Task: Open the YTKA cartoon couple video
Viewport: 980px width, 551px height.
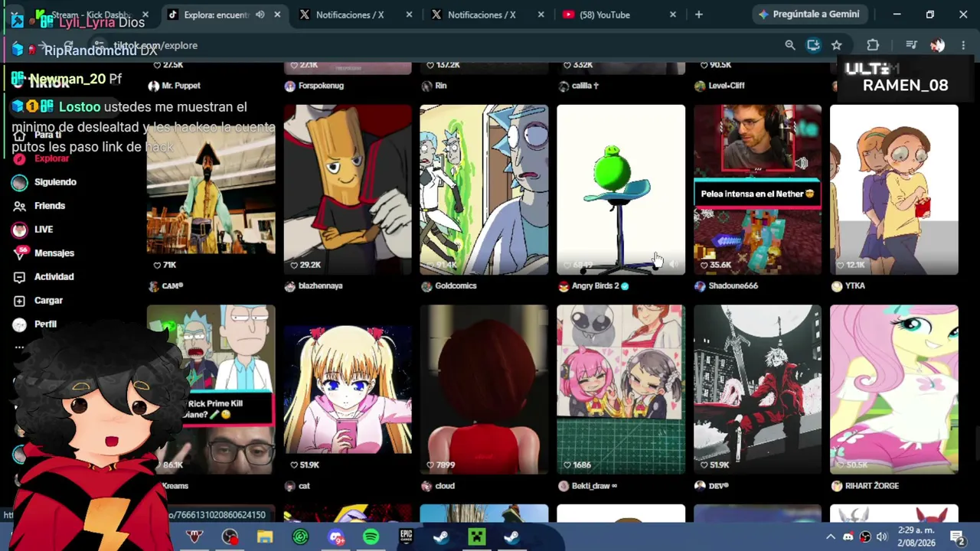Action: point(894,189)
